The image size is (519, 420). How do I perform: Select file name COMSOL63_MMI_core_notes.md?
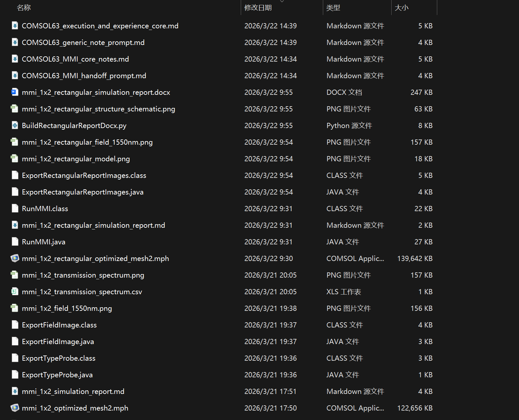tap(75, 59)
